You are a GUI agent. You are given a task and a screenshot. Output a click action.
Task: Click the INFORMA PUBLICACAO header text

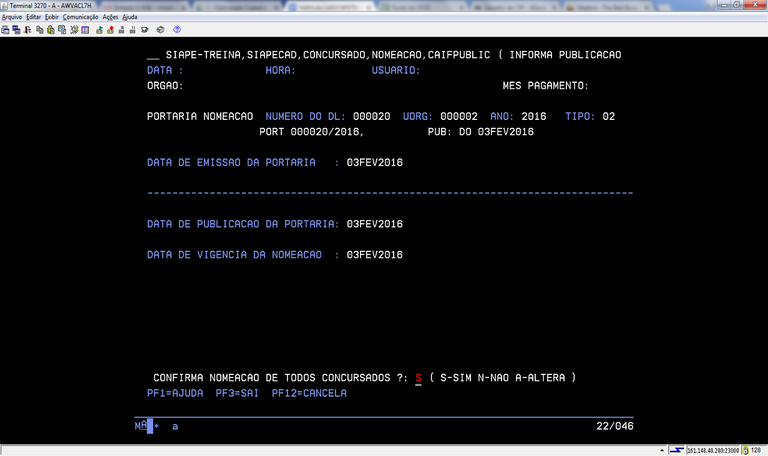coord(565,55)
